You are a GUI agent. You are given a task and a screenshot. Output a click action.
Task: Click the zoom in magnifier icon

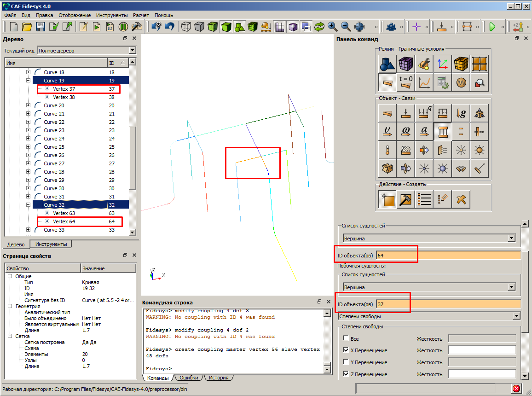[332, 26]
